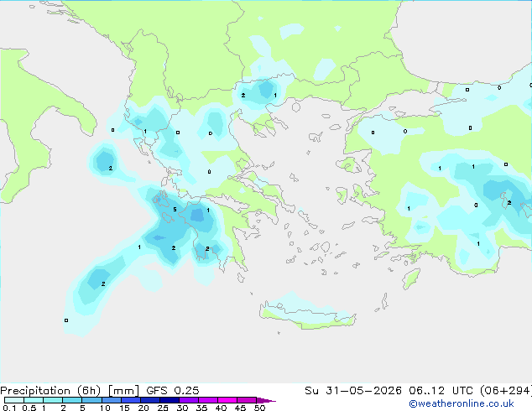
Task: Click legend tick label '0.1'
Action: click(9, 408)
